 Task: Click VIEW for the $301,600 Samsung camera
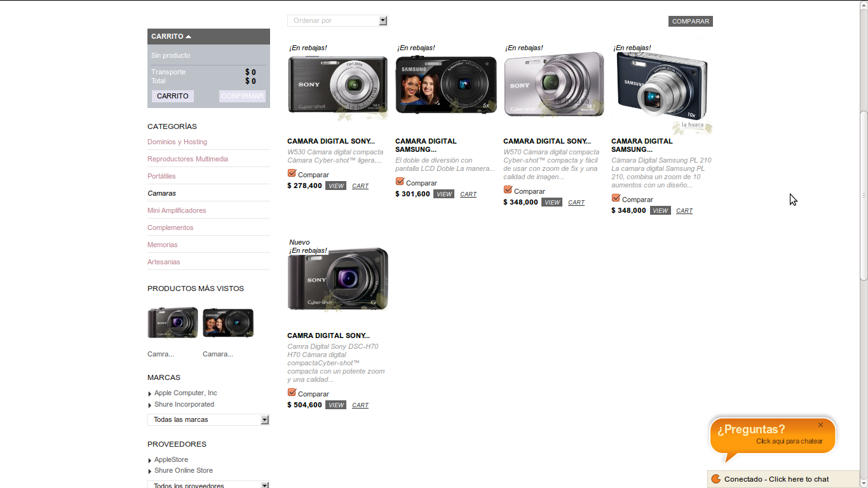click(444, 194)
